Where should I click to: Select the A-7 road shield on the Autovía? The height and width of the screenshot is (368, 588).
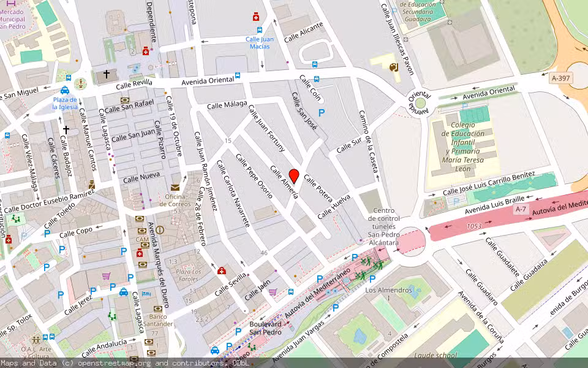(521, 209)
